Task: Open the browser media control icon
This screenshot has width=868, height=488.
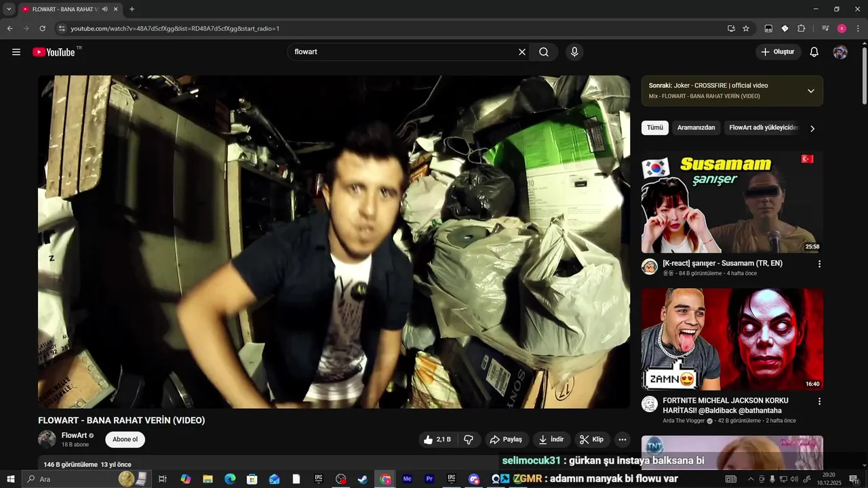Action: (x=825, y=28)
